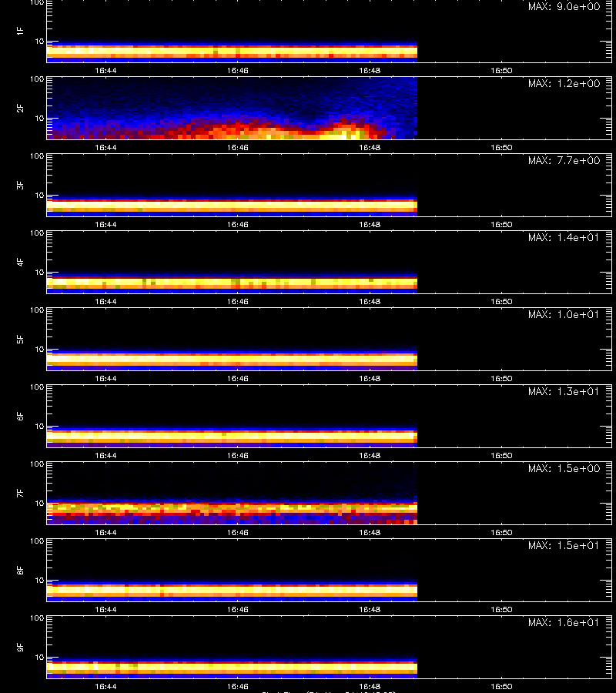Viewport: 616px width, 693px height.
Task: Click the 16:50 tick label under panel 9F
Action: pyautogui.click(x=501, y=686)
